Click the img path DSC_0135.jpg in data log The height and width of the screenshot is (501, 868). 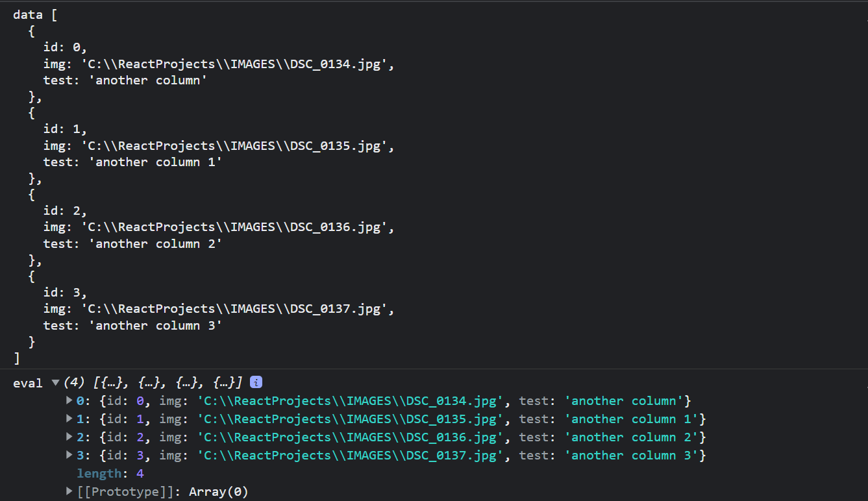(x=238, y=146)
